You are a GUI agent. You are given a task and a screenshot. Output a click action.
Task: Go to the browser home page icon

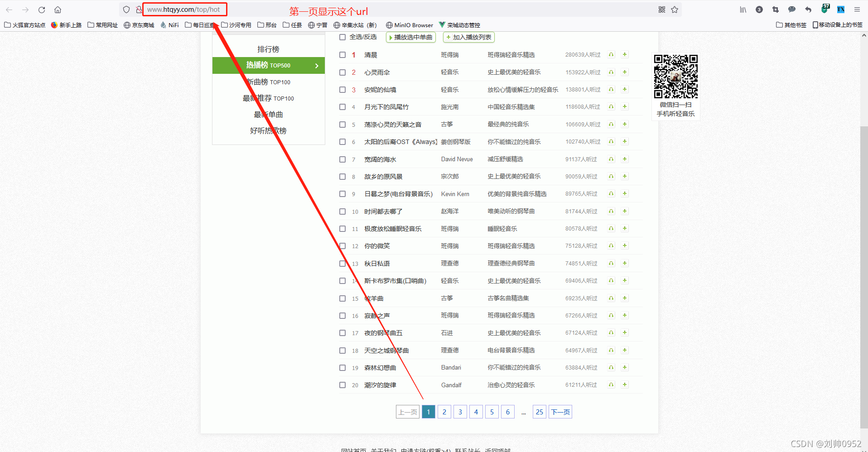tap(58, 10)
